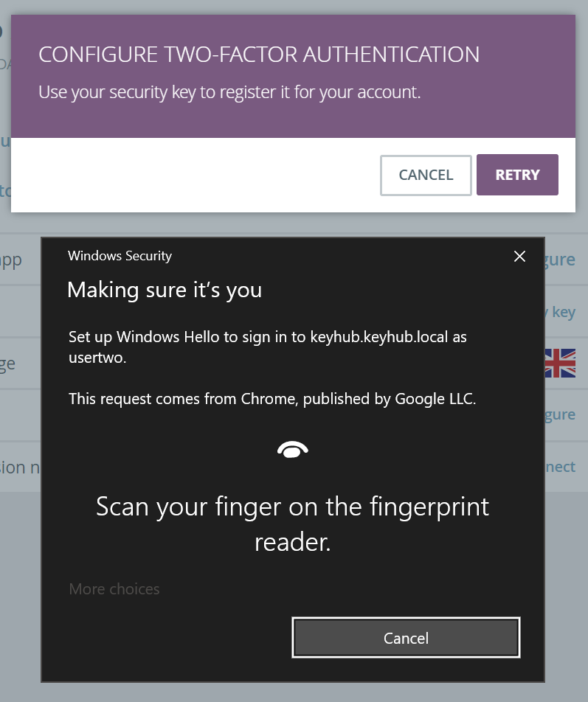Image resolution: width=588 pixels, height=702 pixels.
Task: Click CANCEL in the two-factor authentication dialog
Action: point(426,175)
